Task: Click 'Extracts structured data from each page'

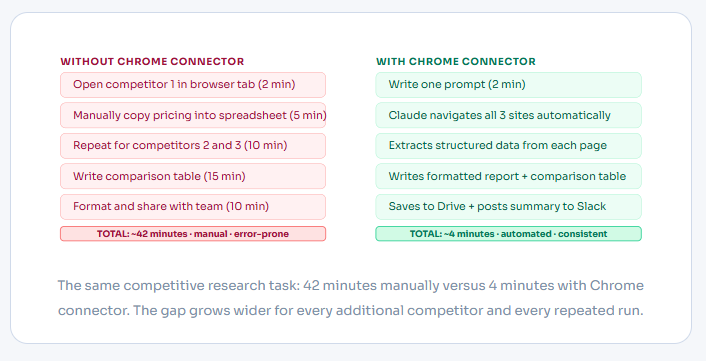Action: point(508,146)
